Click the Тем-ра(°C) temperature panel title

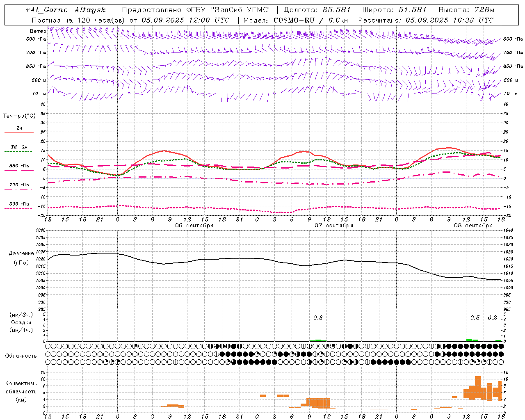click(x=19, y=116)
